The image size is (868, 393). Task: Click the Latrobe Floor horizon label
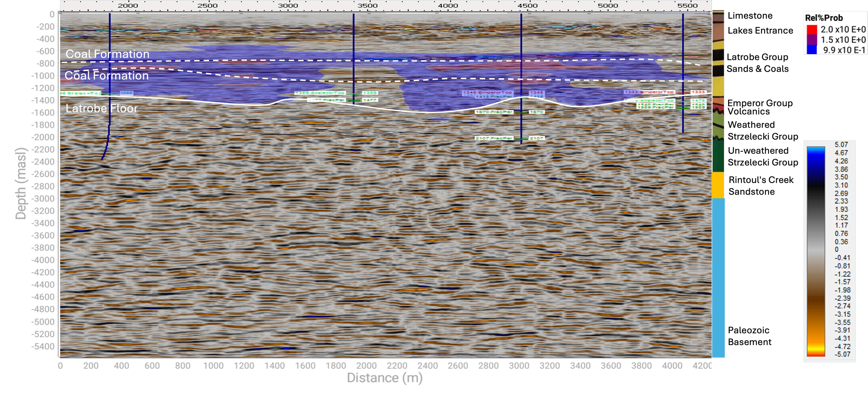coord(101,109)
